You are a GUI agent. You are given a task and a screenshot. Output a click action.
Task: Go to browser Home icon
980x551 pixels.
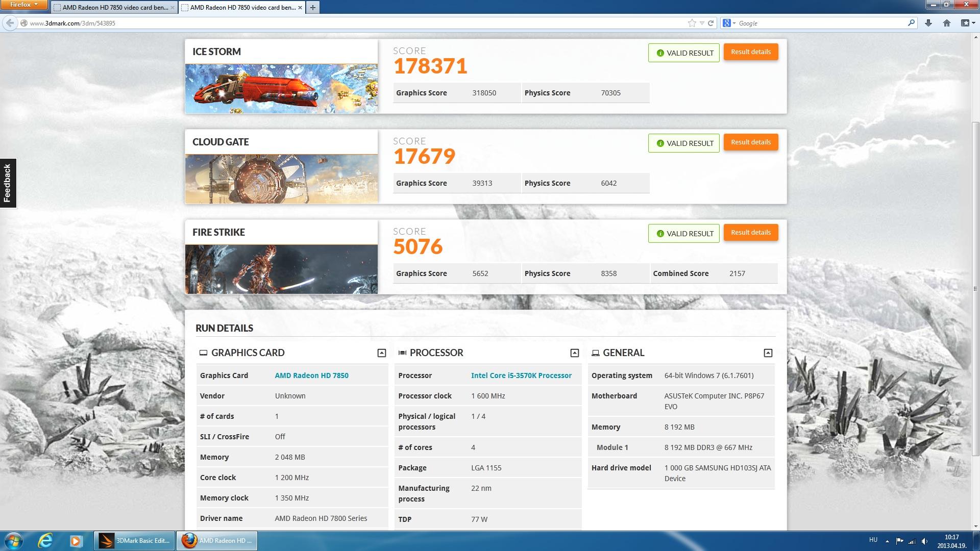click(947, 23)
